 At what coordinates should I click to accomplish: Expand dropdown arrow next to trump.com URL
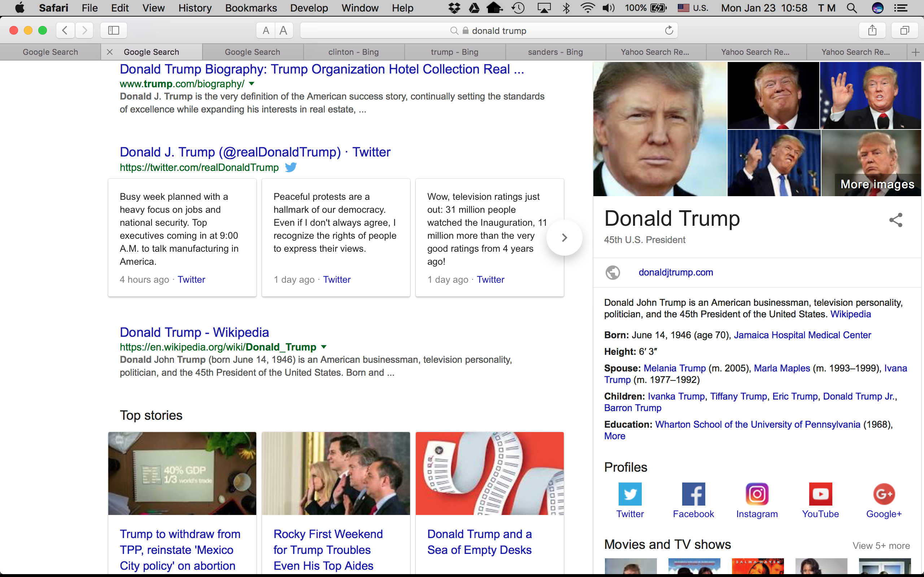click(252, 84)
